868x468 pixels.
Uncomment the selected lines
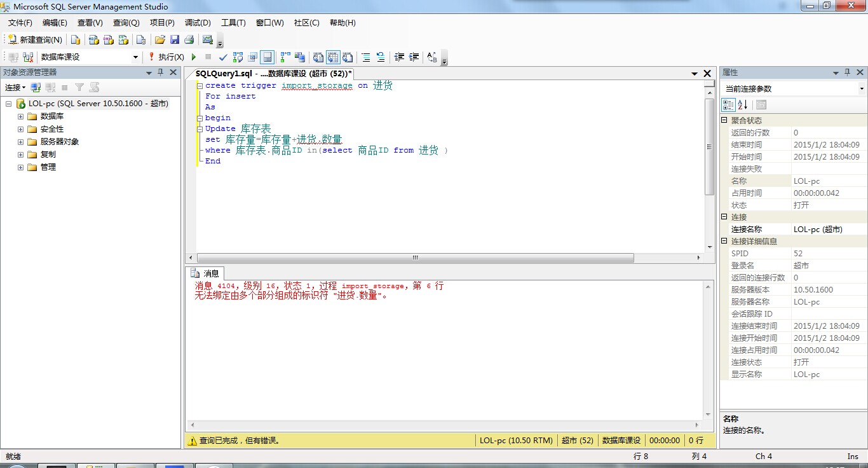pos(381,57)
